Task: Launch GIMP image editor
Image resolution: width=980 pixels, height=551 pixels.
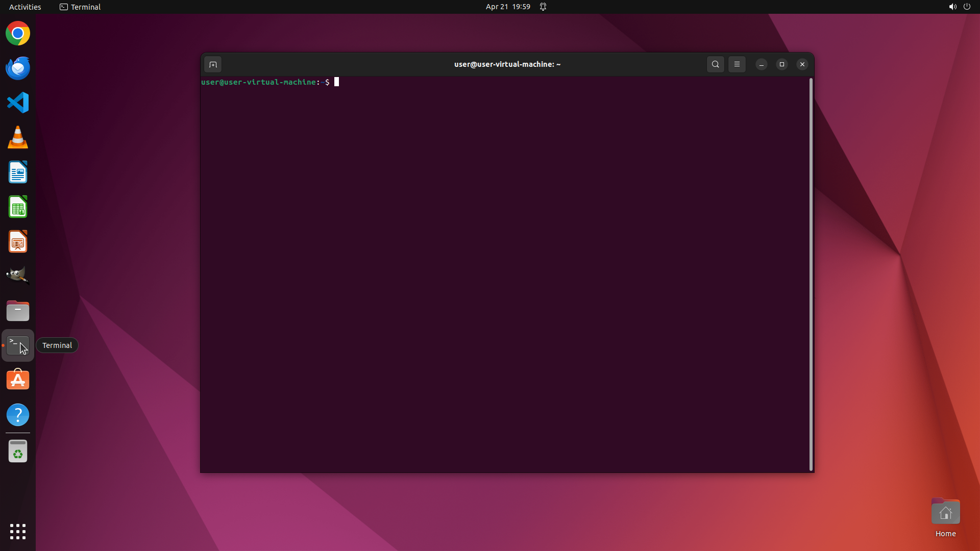Action: point(18,275)
